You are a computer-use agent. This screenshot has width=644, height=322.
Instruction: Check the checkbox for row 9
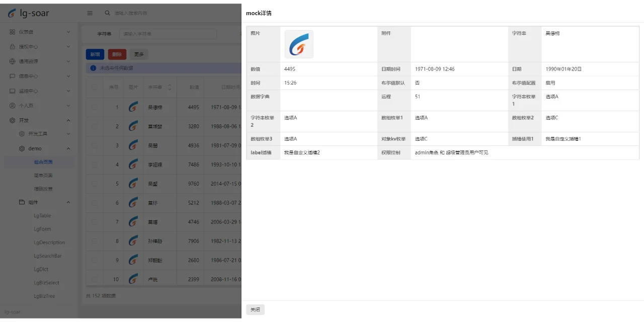pyautogui.click(x=95, y=260)
